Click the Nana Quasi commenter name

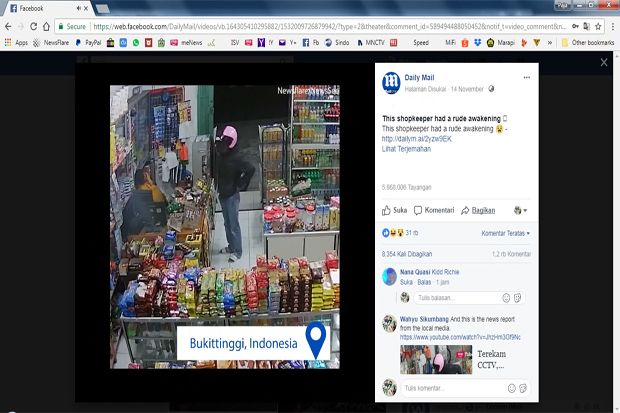(415, 272)
